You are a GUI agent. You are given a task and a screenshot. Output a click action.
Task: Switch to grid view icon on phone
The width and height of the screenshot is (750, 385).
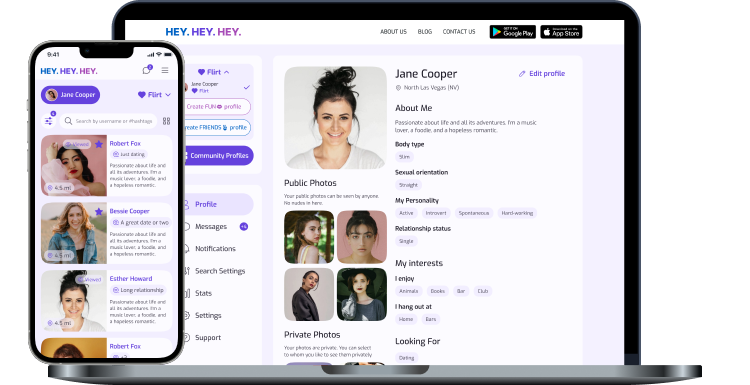166,121
